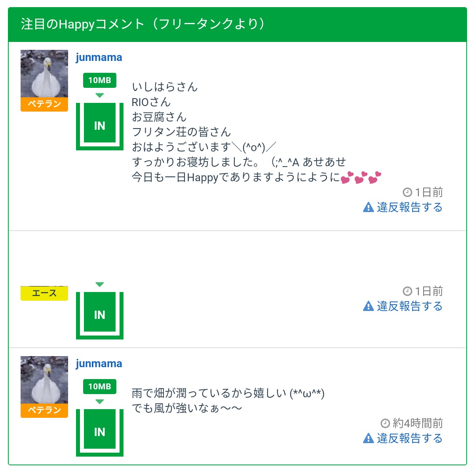Click the orange ベテラン badge on the 約4時間前 comment

point(44,410)
